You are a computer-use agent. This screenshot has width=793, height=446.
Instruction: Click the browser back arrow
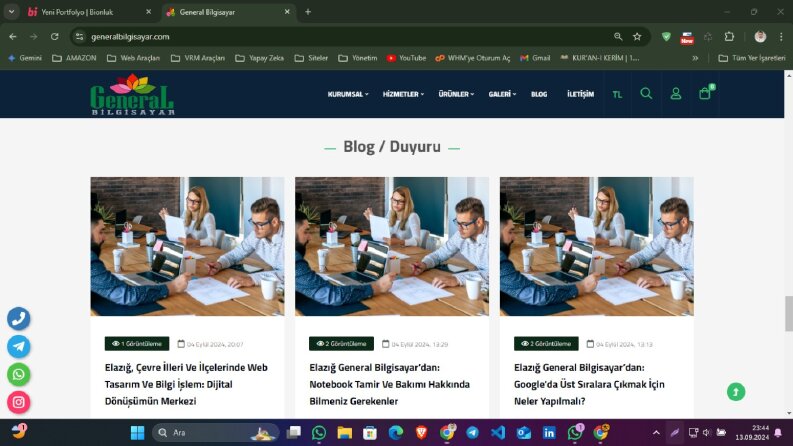[13, 36]
